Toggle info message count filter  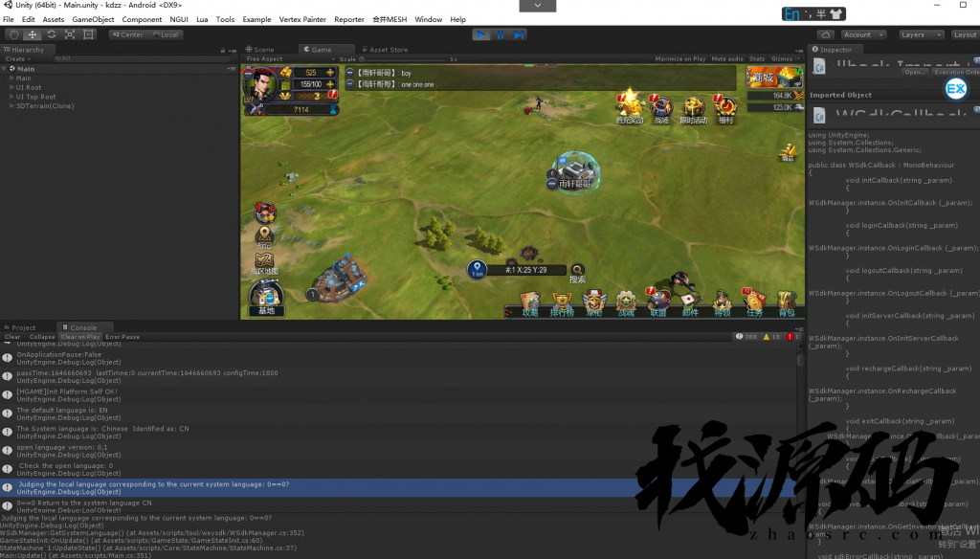tap(746, 337)
